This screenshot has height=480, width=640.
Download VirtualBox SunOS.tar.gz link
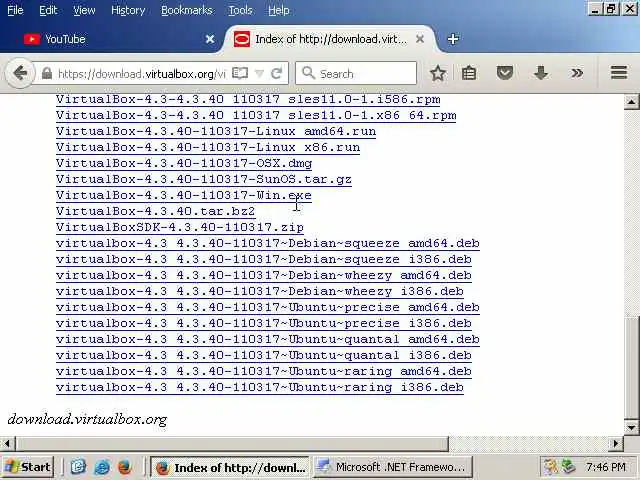204,180
